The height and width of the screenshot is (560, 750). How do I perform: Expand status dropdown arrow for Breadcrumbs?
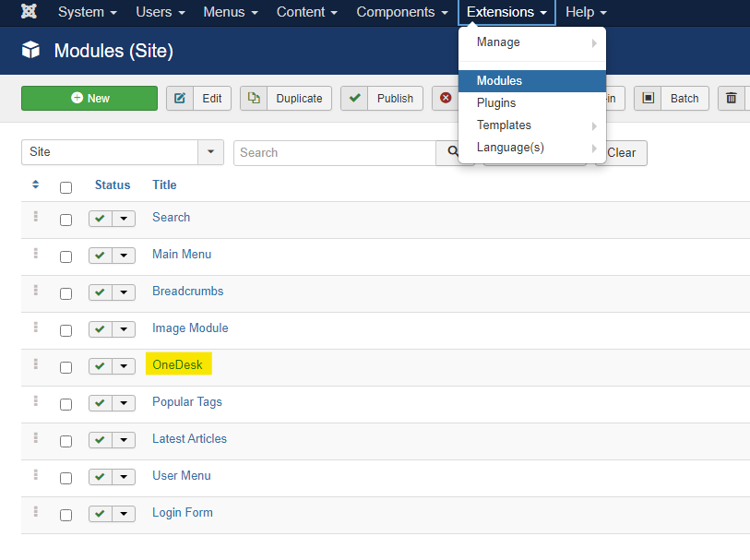(x=125, y=292)
